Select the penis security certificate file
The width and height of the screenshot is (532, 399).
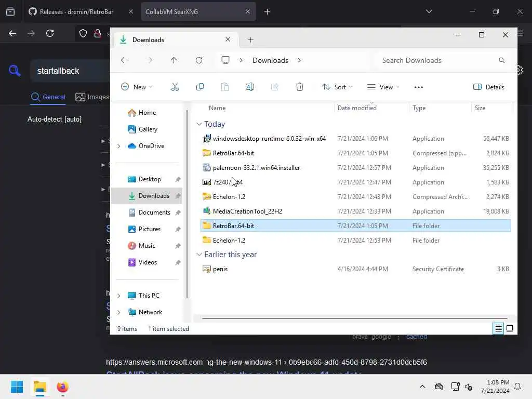click(355, 269)
